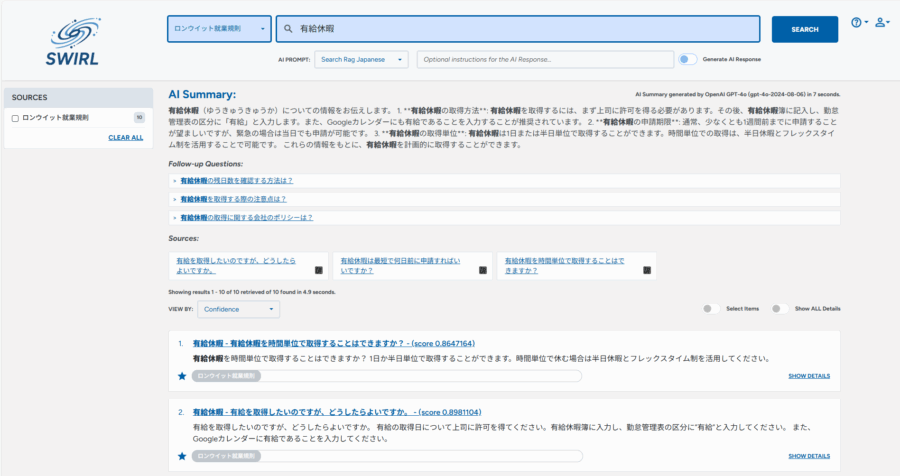Click the search magnifier icon
This screenshot has width=900, height=476.
(288, 29)
